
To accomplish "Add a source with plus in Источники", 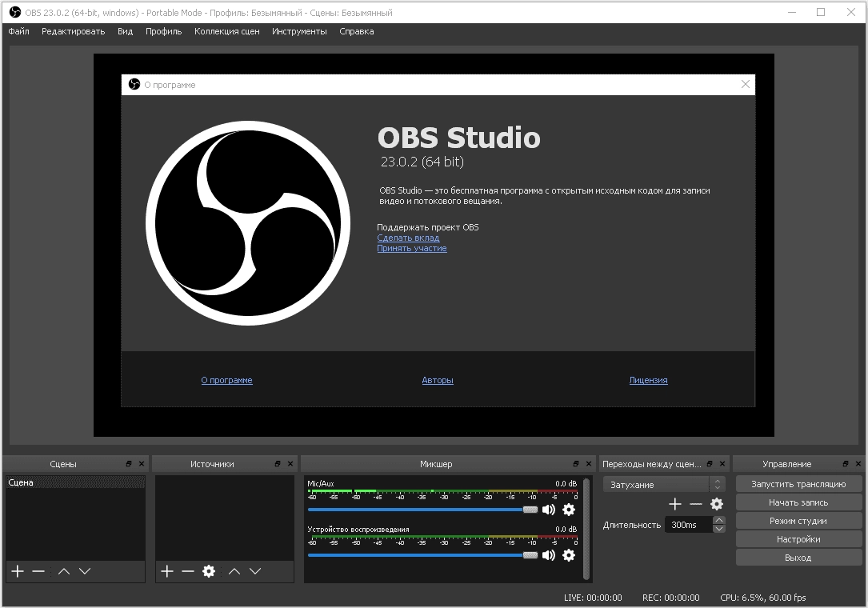I will (x=167, y=571).
